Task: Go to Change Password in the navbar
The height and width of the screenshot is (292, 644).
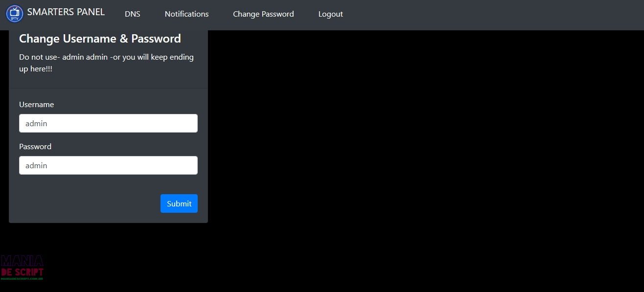Action: 263,14
